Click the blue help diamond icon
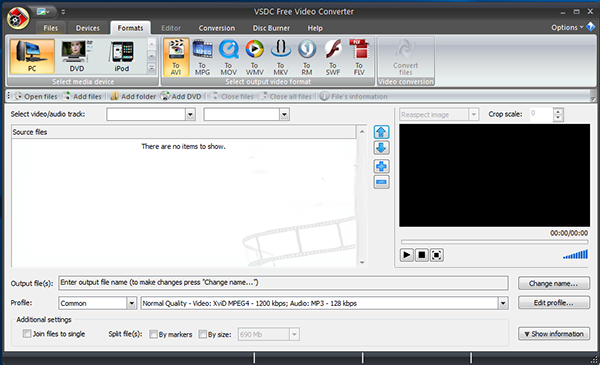The height and width of the screenshot is (365, 600). click(x=591, y=27)
